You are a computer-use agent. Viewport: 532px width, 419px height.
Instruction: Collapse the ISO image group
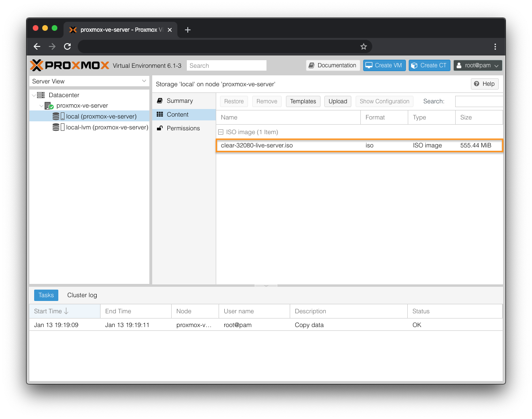pos(220,132)
